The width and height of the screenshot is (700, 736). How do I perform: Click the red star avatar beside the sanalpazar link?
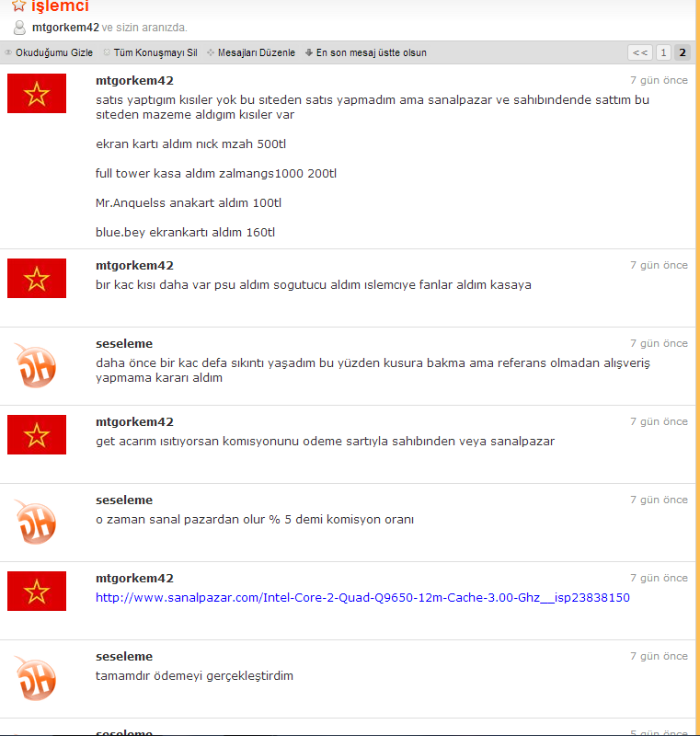click(x=37, y=591)
